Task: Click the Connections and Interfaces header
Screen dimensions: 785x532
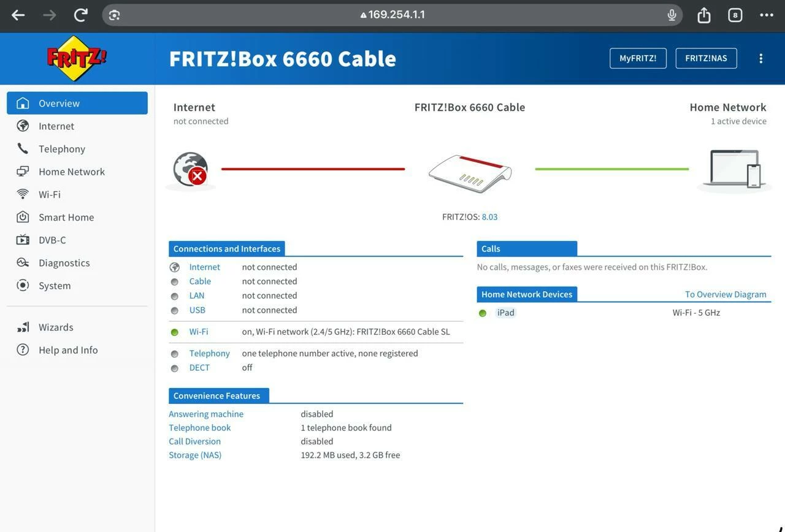Action: (x=227, y=249)
